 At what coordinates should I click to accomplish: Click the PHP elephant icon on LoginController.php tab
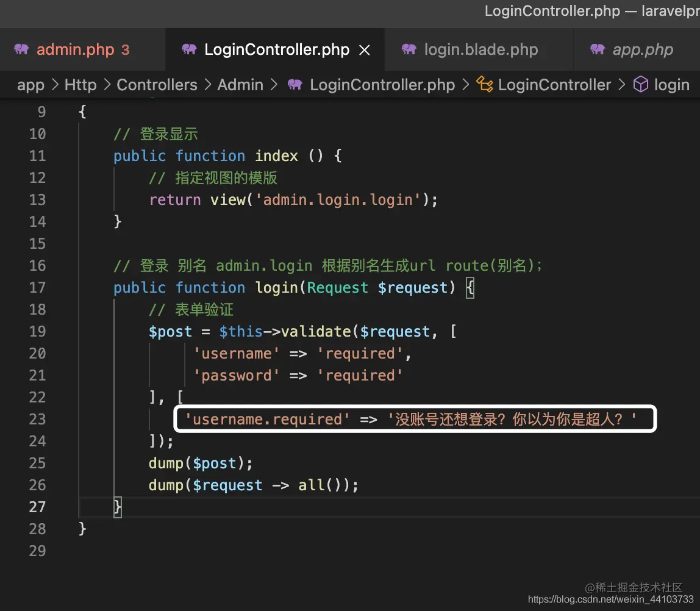[189, 49]
